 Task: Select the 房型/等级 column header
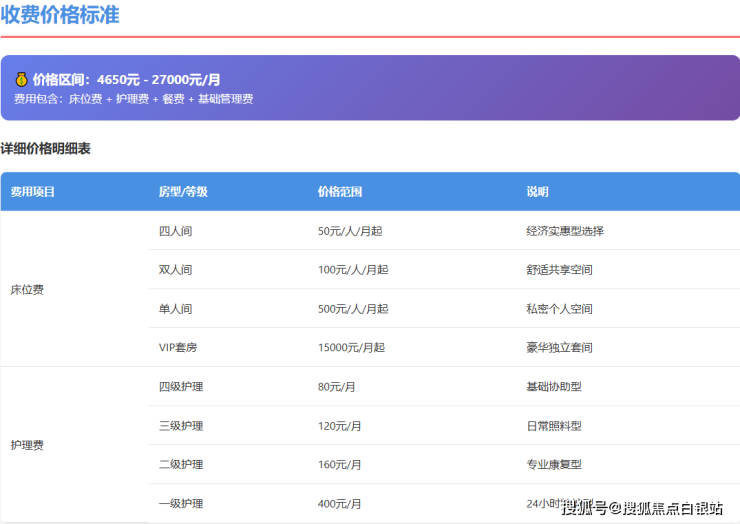pyautogui.click(x=183, y=192)
